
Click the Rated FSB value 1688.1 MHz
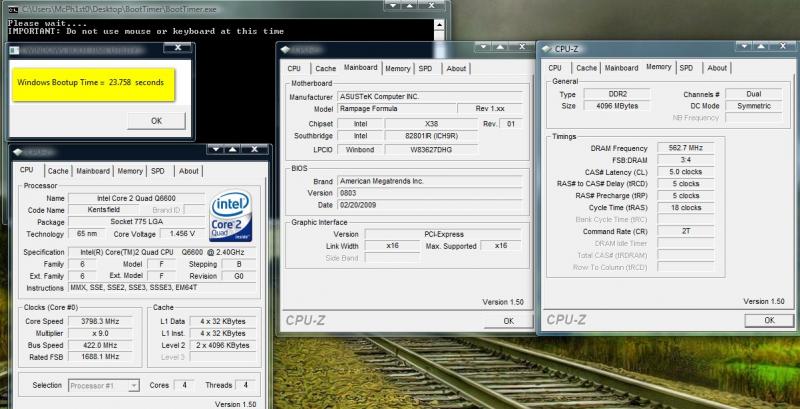[x=100, y=357]
